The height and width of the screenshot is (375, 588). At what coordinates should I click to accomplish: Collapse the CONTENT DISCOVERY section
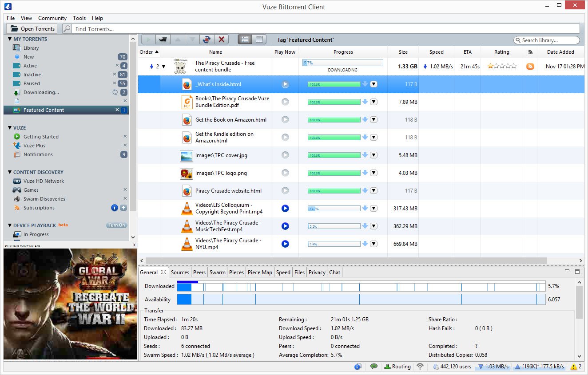10,172
